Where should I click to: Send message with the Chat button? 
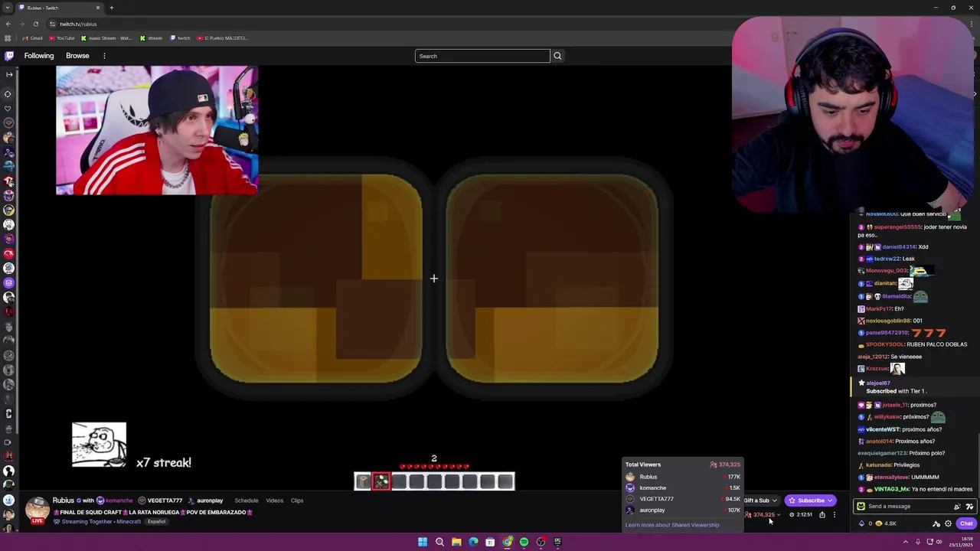(966, 523)
